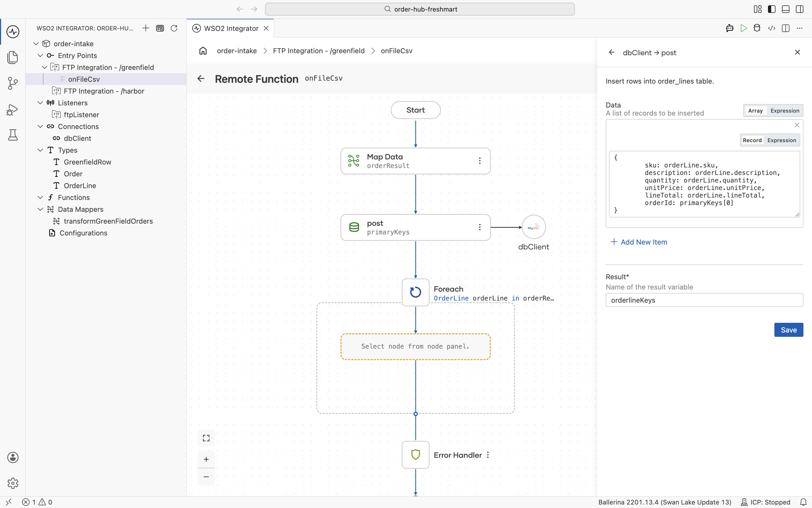The width and height of the screenshot is (812, 508).
Task: Switch Data field to Array mode
Action: tap(755, 110)
